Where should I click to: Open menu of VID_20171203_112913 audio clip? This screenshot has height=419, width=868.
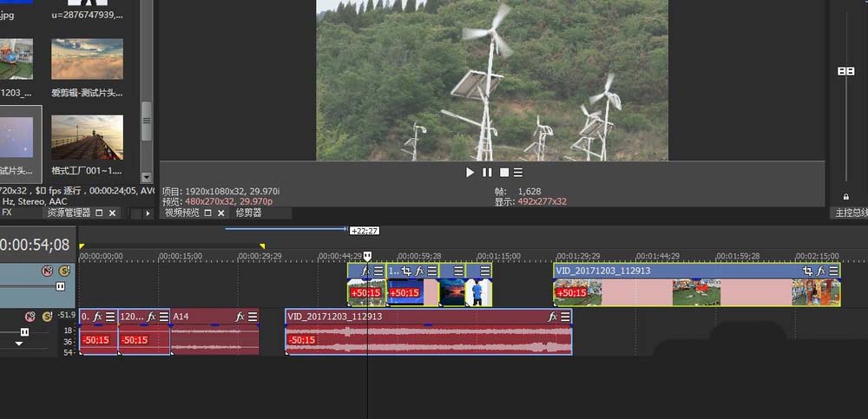(565, 317)
